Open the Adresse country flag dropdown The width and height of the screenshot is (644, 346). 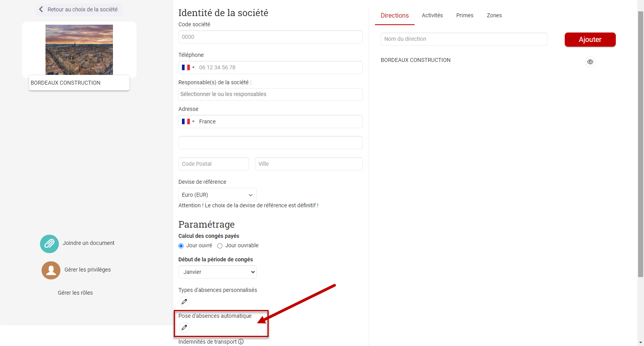tap(188, 121)
